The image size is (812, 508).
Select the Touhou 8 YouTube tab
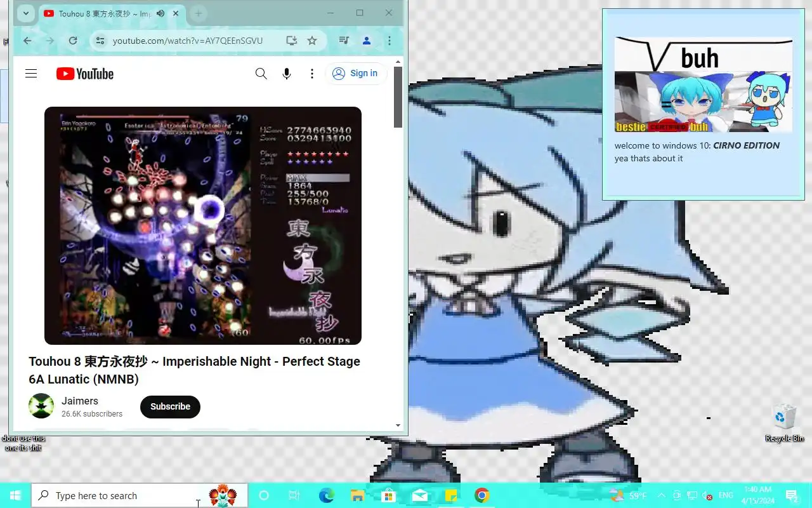point(105,13)
